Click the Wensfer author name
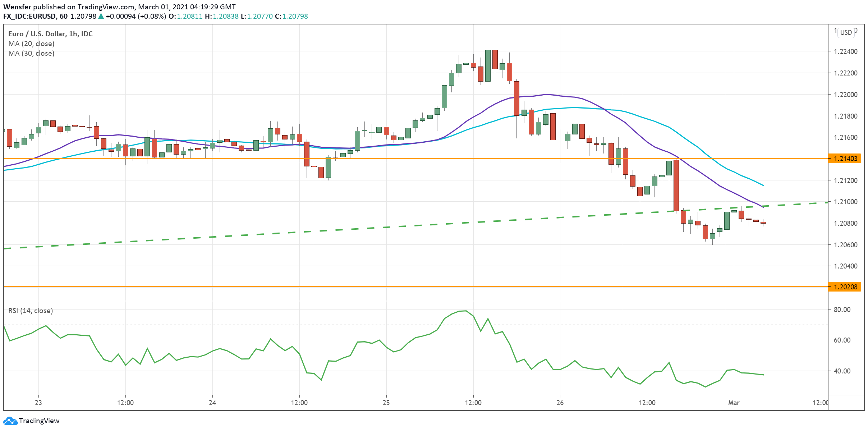The width and height of the screenshot is (868, 431). coord(17,7)
